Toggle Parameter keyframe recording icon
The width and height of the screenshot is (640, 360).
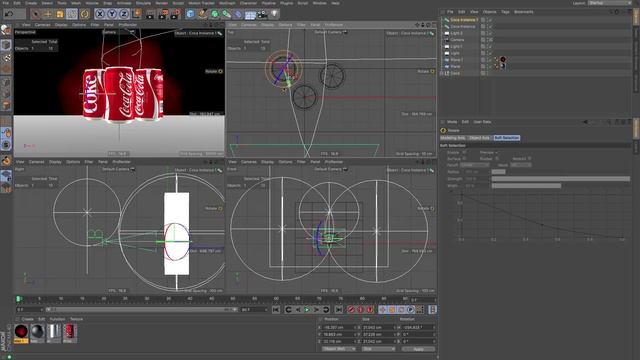point(411,310)
